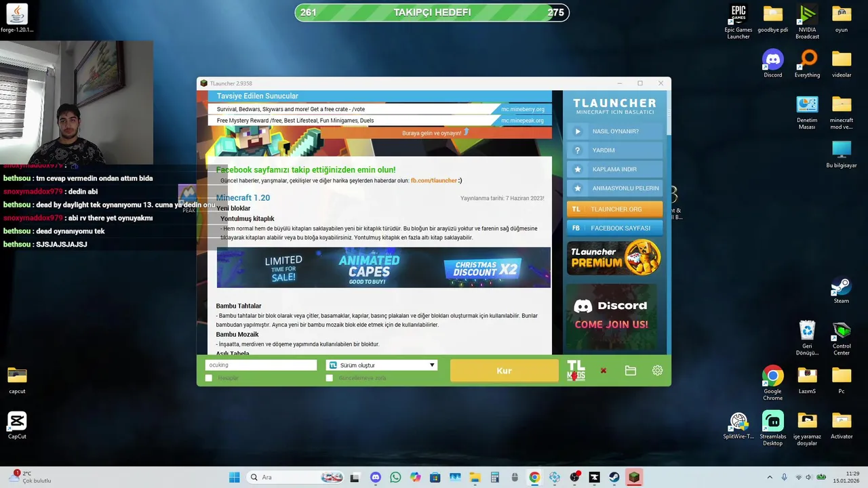868x488 pixels.
Task: Open LazimS desktop folder
Action: click(x=807, y=380)
